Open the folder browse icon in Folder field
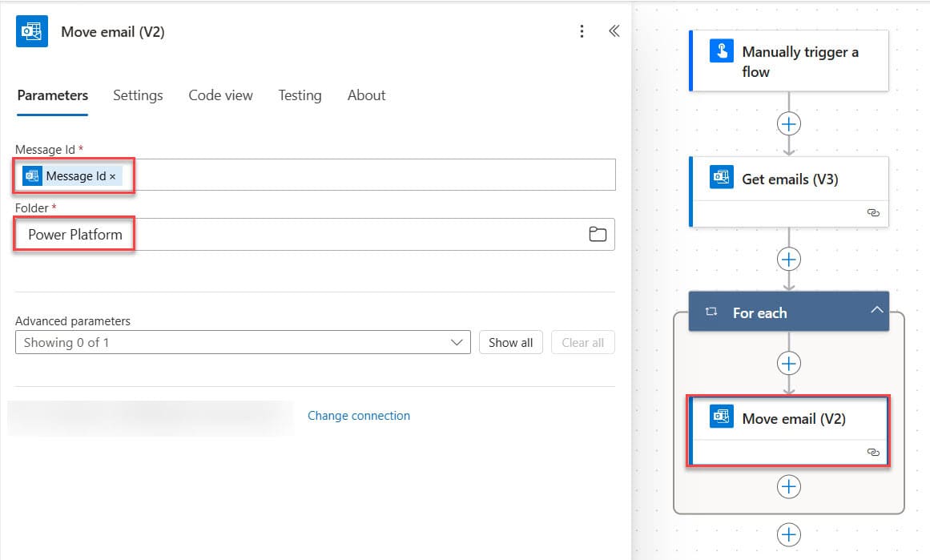The image size is (930, 560). (598, 233)
